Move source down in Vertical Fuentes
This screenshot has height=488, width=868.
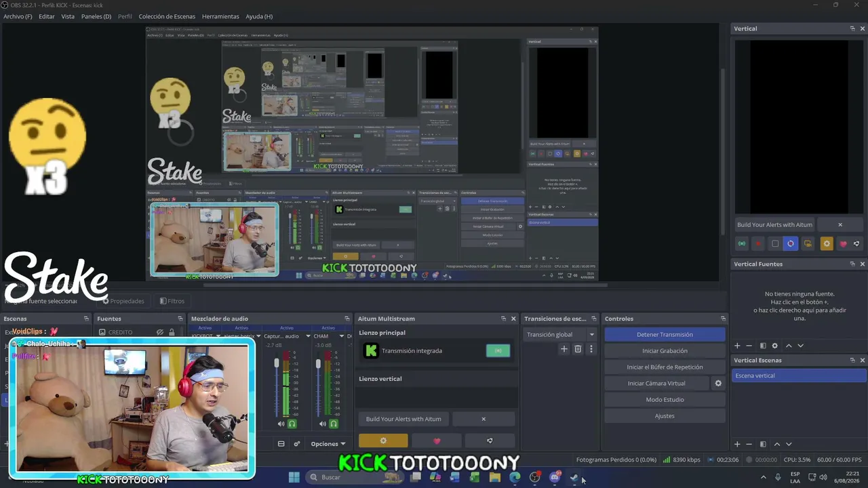pos(800,346)
